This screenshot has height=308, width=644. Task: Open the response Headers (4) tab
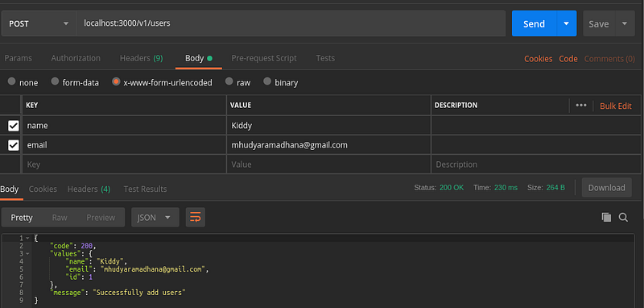(89, 189)
